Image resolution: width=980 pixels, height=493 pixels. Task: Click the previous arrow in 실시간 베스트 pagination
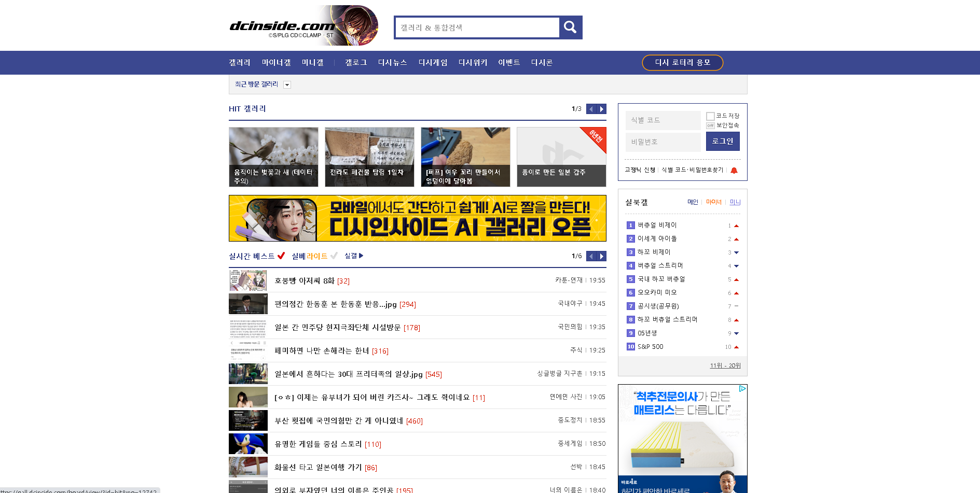(591, 256)
